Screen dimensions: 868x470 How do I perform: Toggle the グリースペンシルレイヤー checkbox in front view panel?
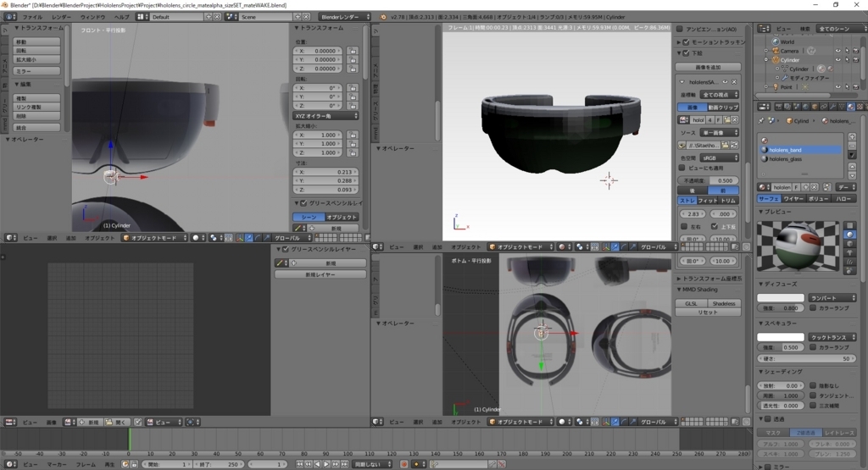click(303, 203)
